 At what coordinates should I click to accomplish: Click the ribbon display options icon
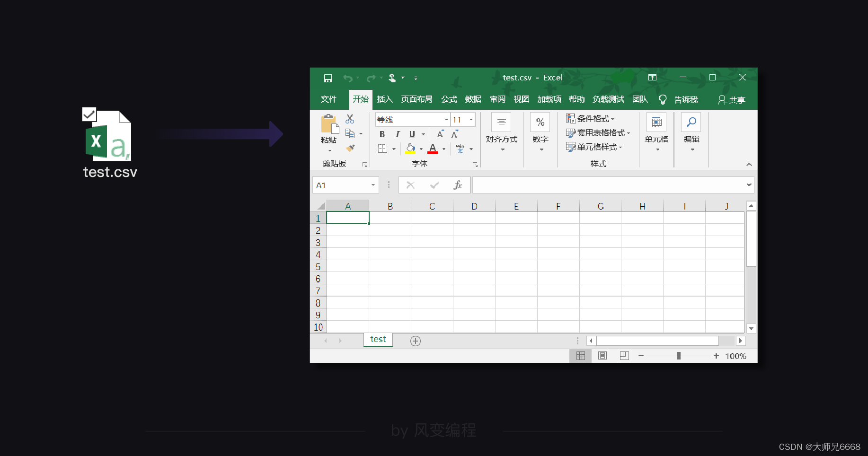coord(652,78)
